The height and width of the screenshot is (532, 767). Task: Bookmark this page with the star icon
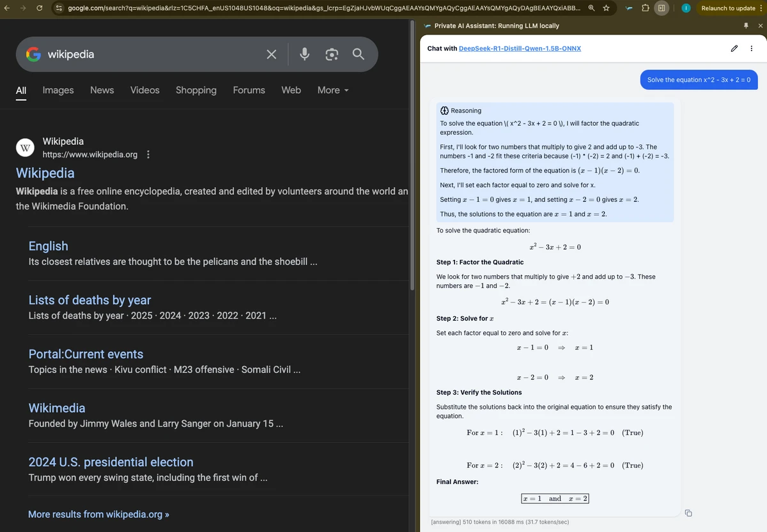point(606,8)
